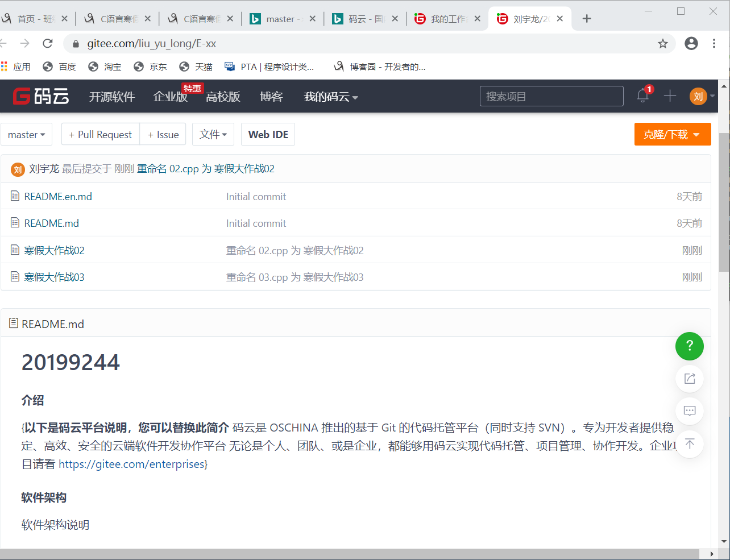This screenshot has width=730, height=560.
Task: Click the + Pull Request button
Action: 101,134
